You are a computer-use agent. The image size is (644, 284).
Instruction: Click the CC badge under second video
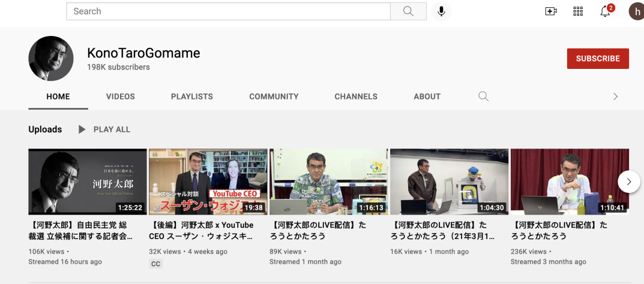156,264
